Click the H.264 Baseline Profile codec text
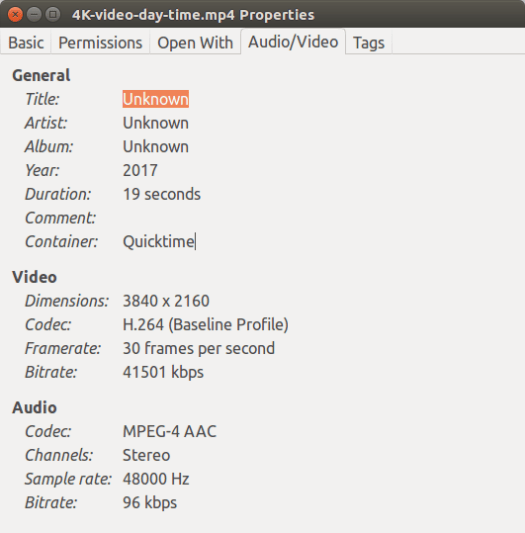 coord(205,324)
